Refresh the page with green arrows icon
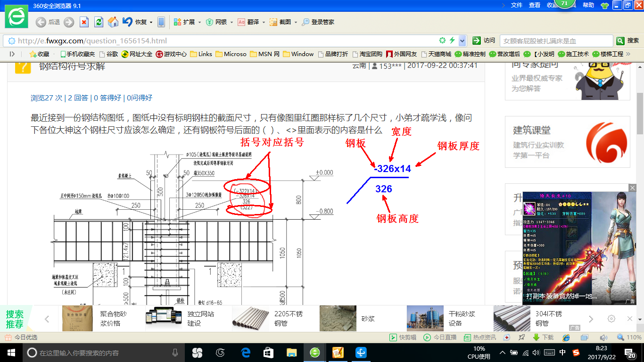644x362 pixels. click(99, 22)
